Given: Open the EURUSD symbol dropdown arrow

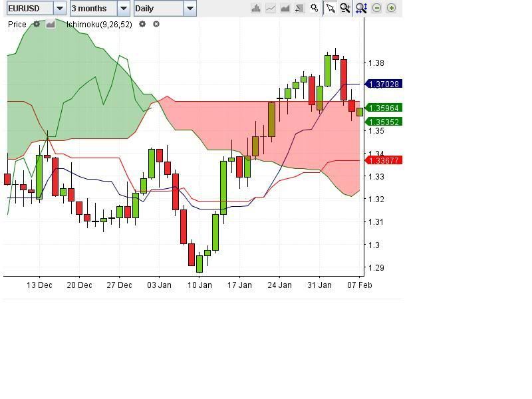Looking at the screenshot, I should 59,8.
